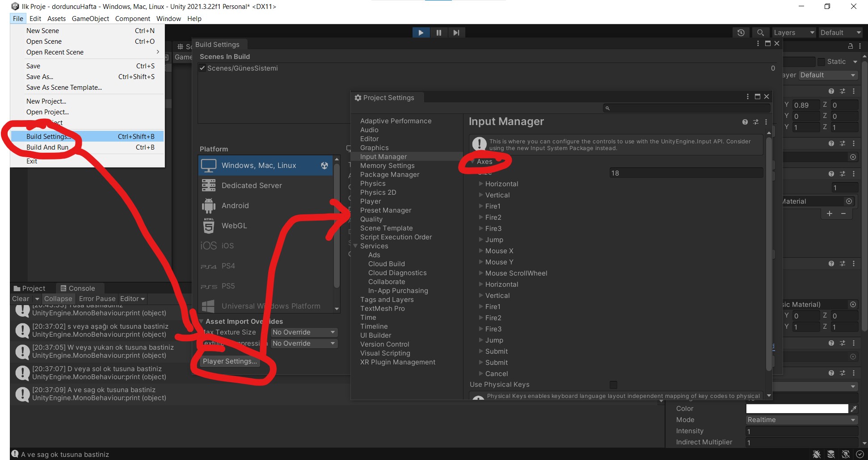Screen dimensions: 868x460
Task: Click the Pause button in the toolbar
Action: 438,33
